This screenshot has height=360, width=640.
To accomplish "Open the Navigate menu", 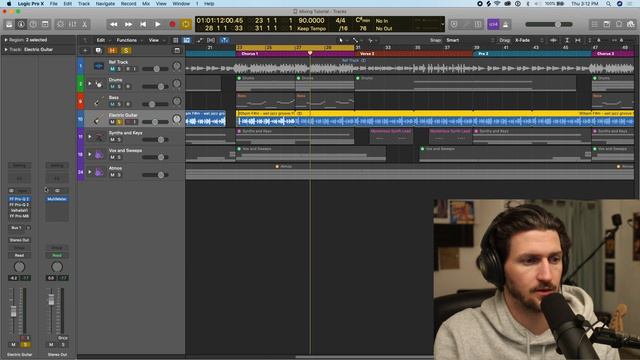I will [105, 4].
